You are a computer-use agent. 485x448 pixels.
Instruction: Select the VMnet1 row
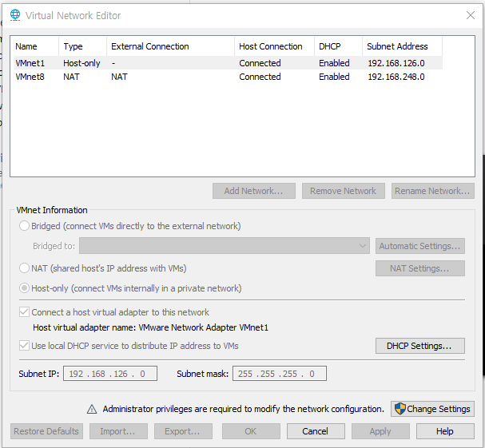[229, 63]
